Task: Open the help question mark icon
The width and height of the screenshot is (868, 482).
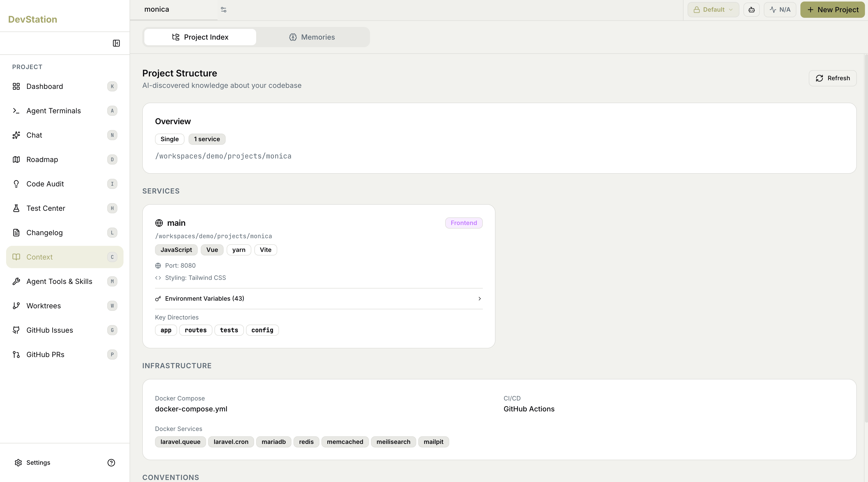Action: [x=111, y=462]
